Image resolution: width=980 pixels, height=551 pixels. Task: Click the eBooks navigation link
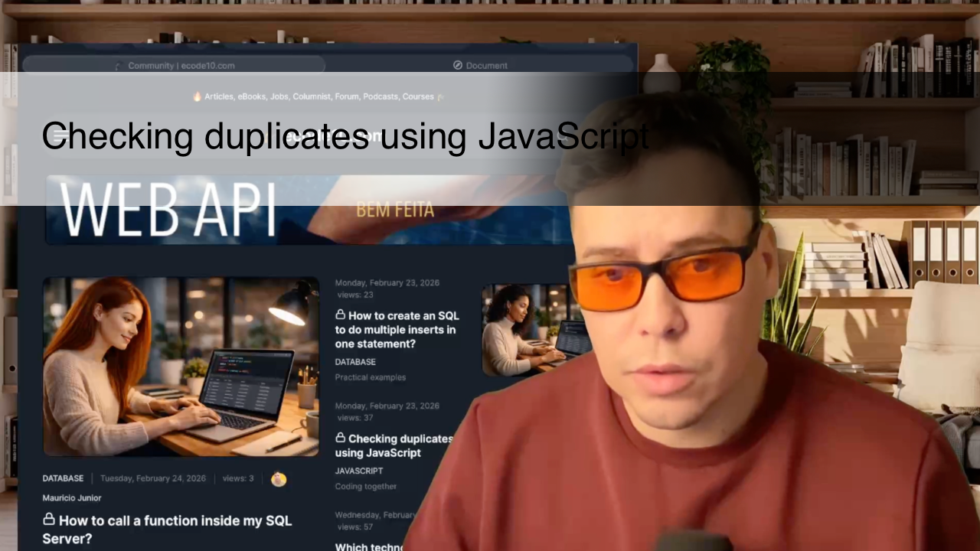(x=251, y=96)
